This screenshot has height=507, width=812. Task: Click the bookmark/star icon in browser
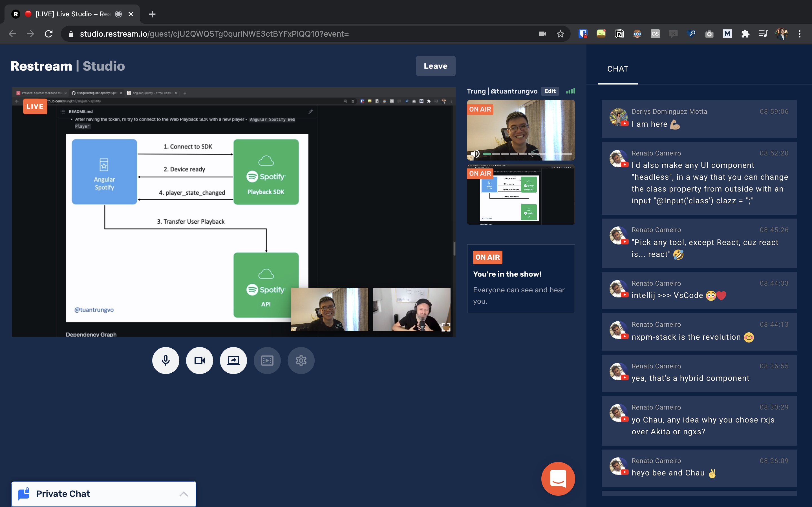[560, 33]
